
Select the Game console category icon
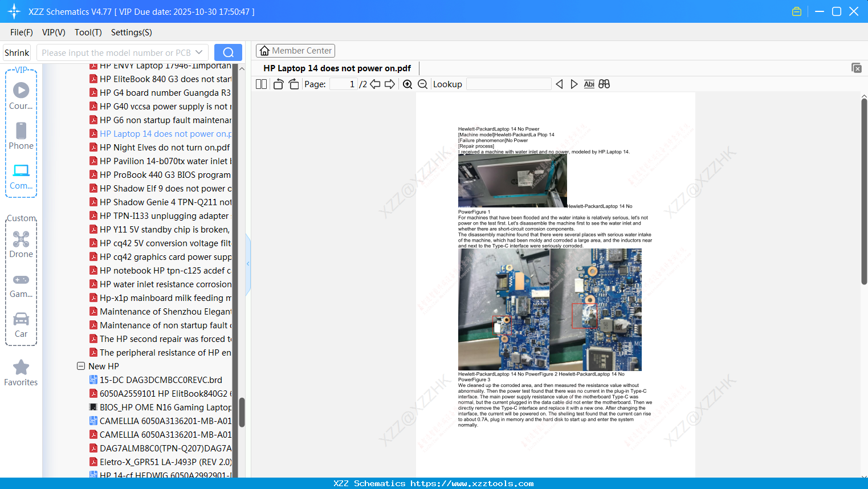pyautogui.click(x=21, y=285)
